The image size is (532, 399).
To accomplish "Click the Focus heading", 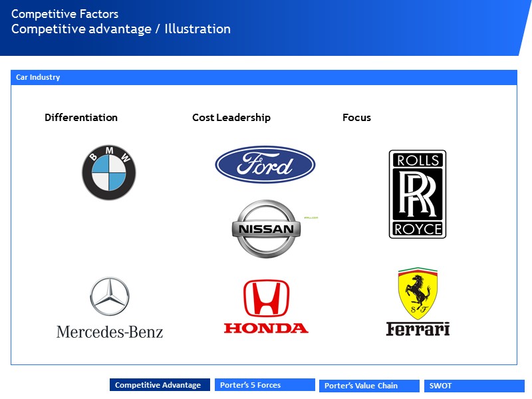I will click(356, 118).
